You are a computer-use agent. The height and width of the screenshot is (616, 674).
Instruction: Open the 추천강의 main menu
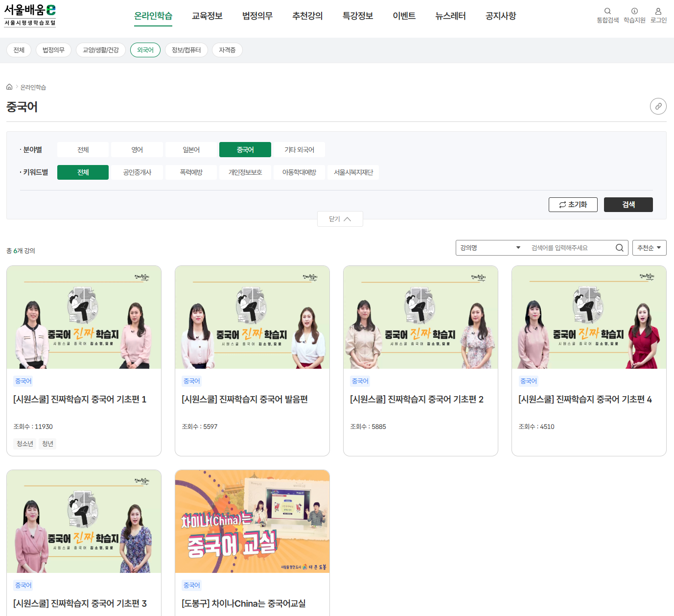click(x=307, y=16)
